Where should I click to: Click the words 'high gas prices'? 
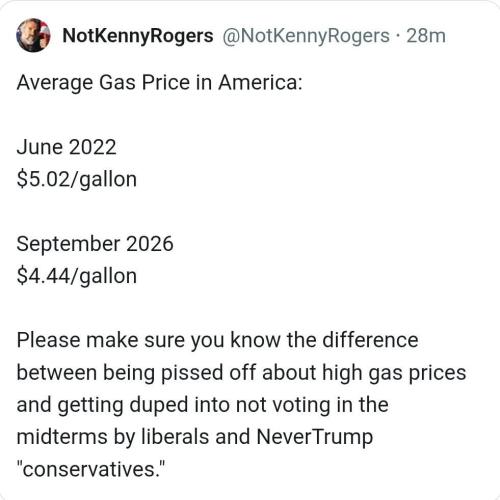(x=394, y=373)
